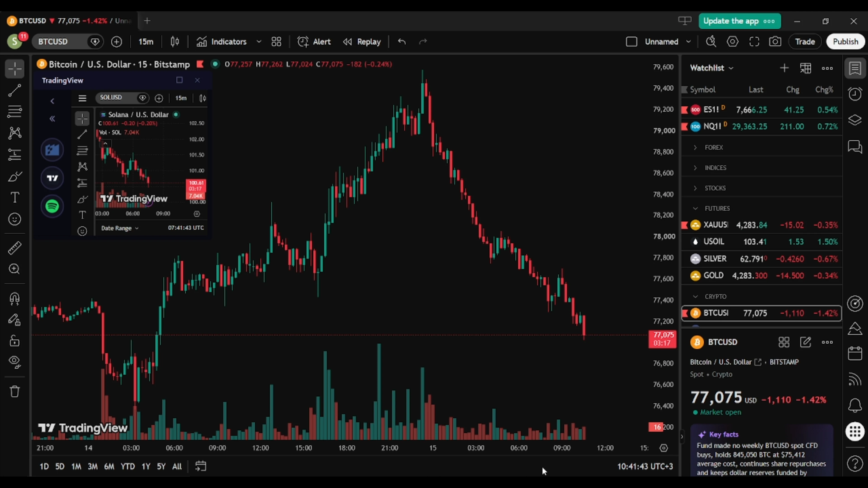868x488 pixels.
Task: Select the YTD range option
Action: 128,467
